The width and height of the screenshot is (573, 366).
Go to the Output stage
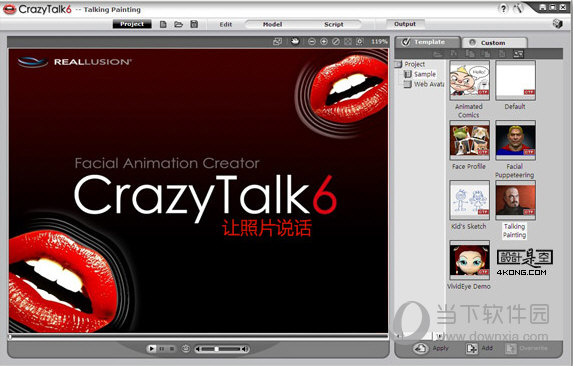click(x=405, y=24)
